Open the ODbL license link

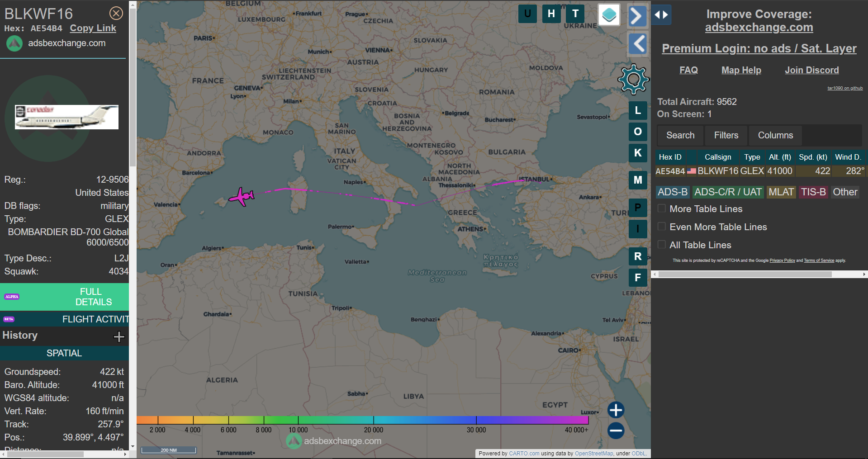click(x=639, y=454)
